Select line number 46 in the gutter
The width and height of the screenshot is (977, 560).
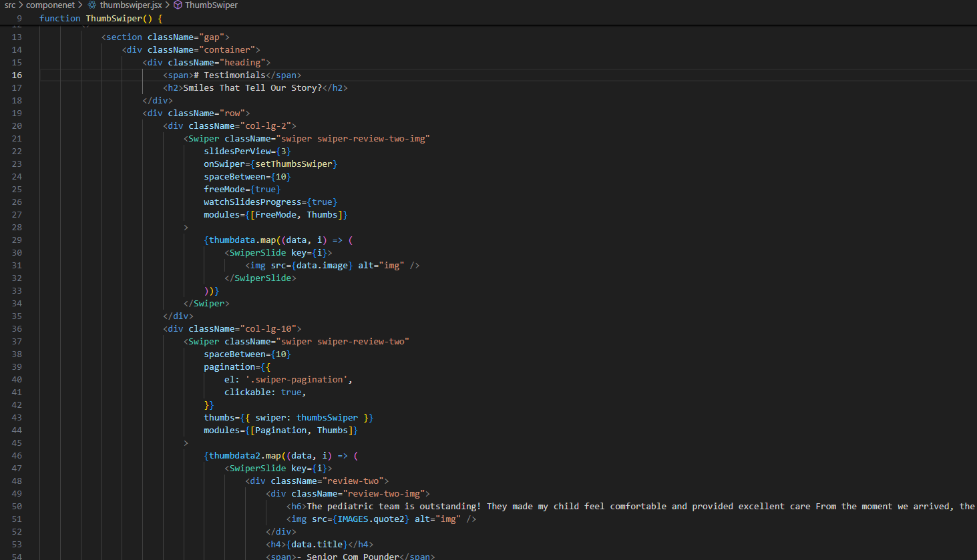[17, 455]
